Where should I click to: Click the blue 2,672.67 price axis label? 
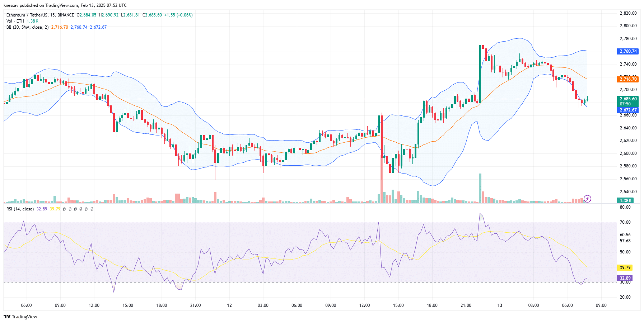[628, 110]
